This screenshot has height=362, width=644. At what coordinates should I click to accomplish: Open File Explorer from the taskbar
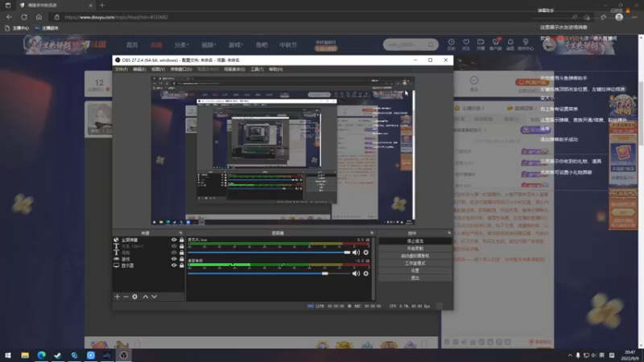[25, 355]
